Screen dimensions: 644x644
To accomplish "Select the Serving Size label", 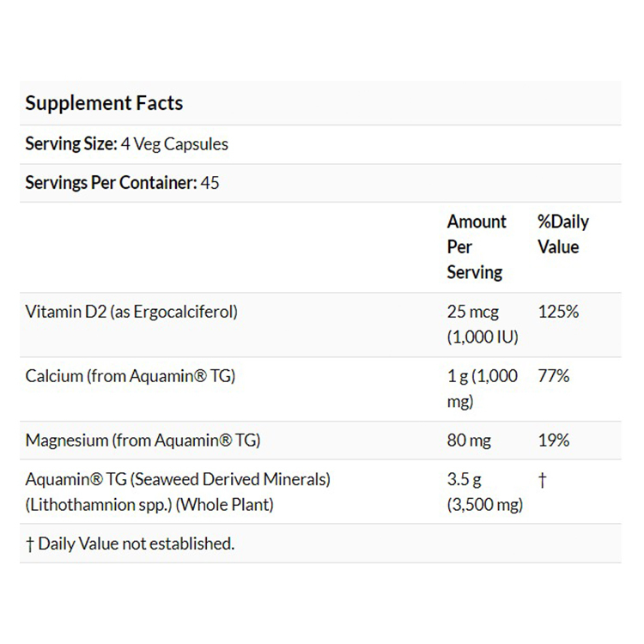I will tap(71, 144).
